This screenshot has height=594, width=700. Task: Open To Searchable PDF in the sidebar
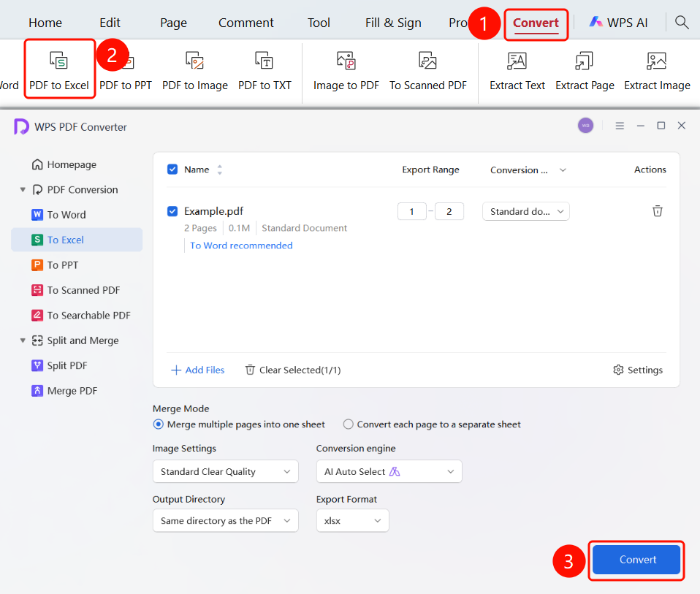click(81, 316)
